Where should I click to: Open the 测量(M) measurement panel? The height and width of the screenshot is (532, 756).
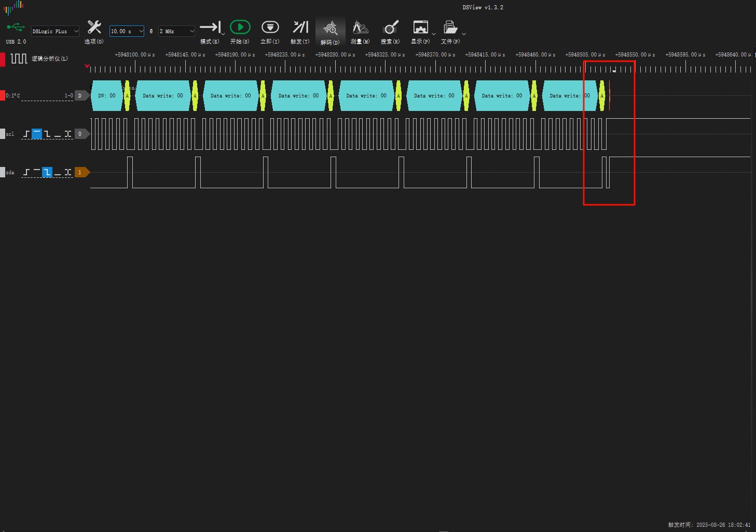[360, 27]
